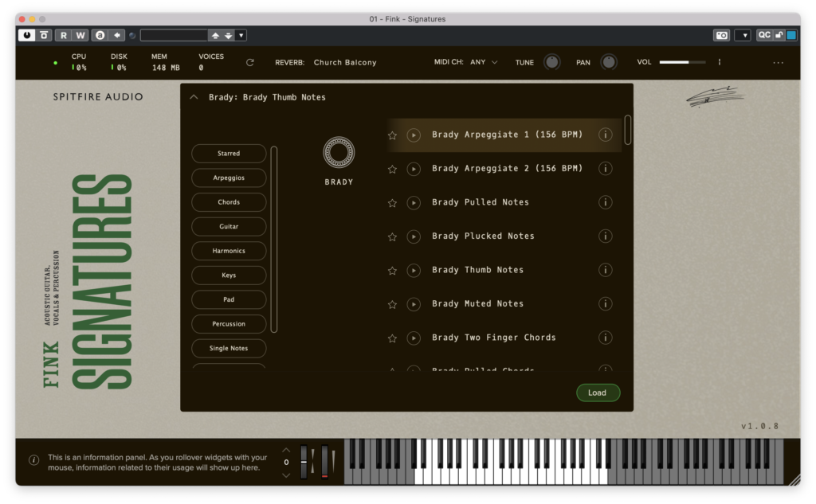Image resolution: width=816 pixels, height=504 pixels.
Task: Click the empty preset name field
Action: click(x=174, y=35)
